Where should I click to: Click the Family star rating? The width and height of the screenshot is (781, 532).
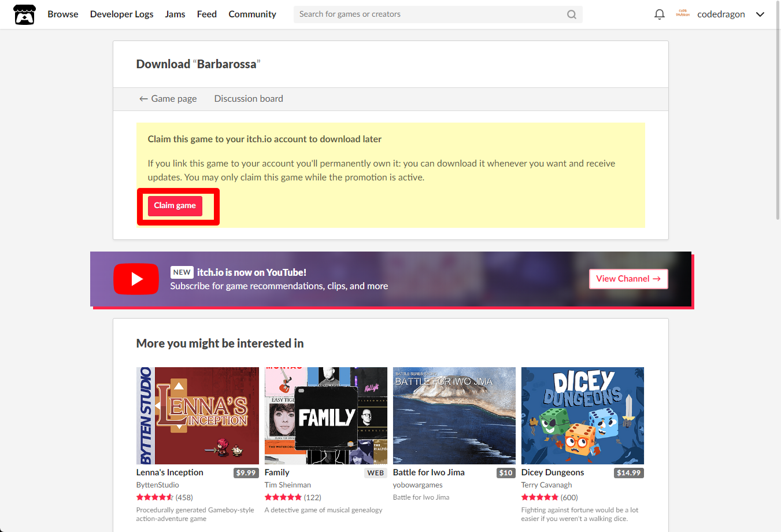coord(283,497)
